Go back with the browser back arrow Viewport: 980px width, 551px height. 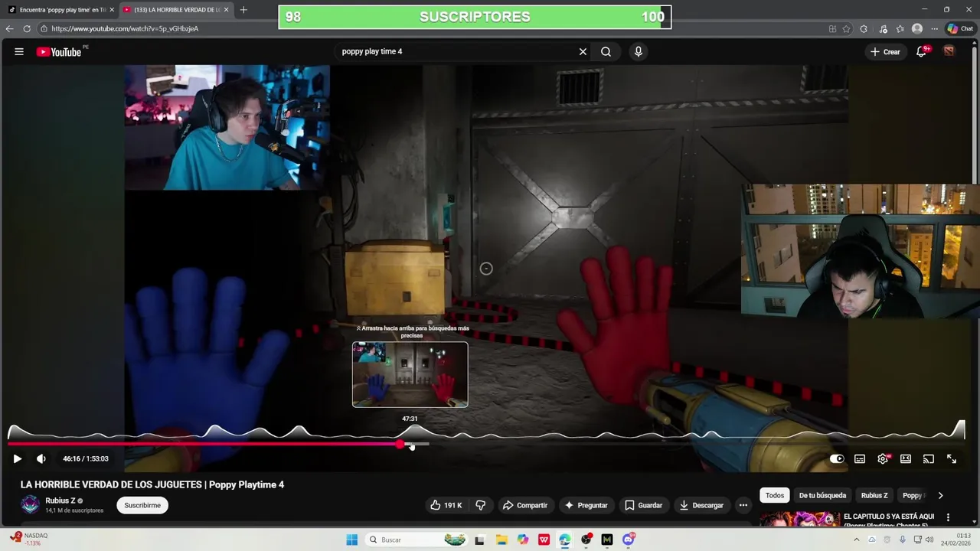[x=9, y=28]
